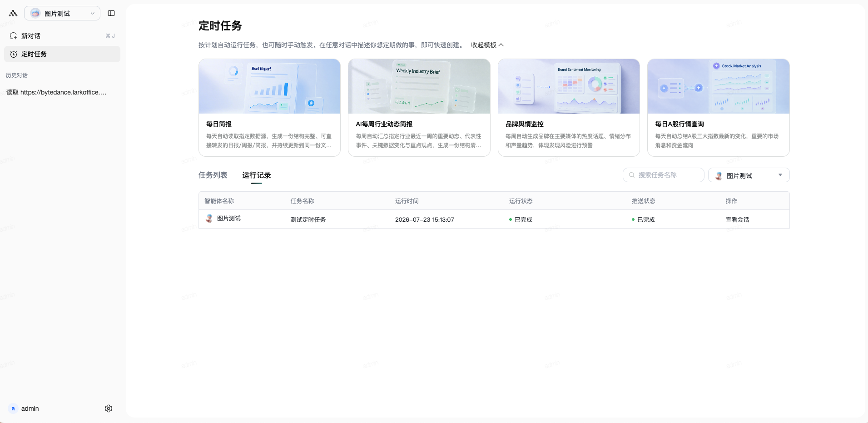
Task: Click 查看会话 link in the task row
Action: tap(737, 219)
